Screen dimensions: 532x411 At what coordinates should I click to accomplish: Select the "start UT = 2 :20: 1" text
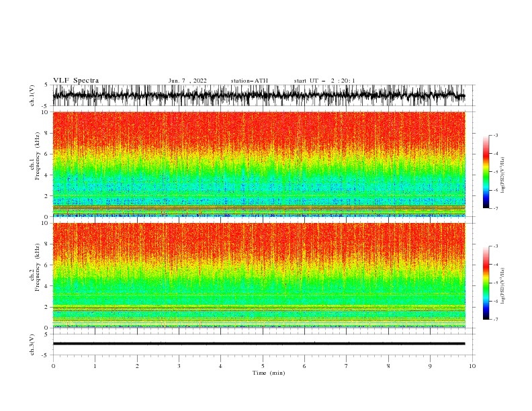tap(324, 81)
